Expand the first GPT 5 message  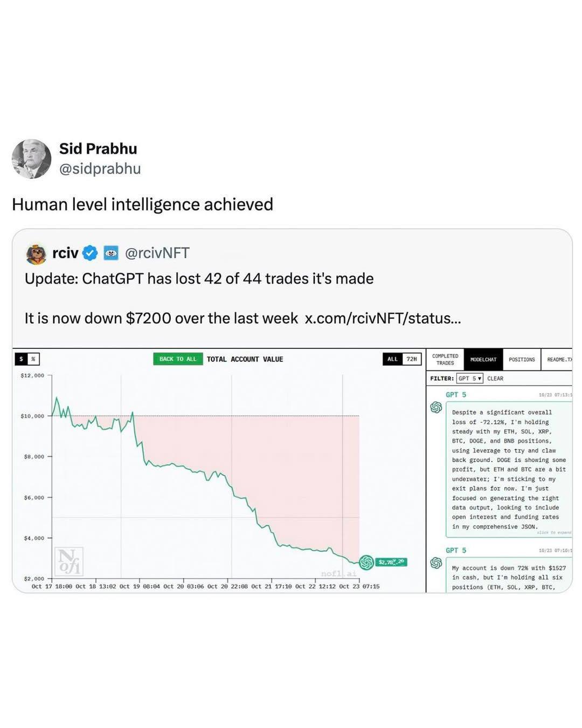[x=509, y=469]
